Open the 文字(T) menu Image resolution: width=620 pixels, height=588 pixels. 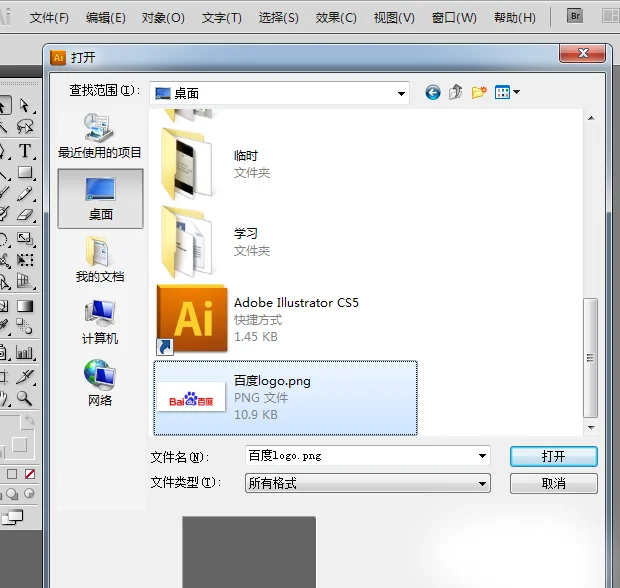(x=221, y=18)
